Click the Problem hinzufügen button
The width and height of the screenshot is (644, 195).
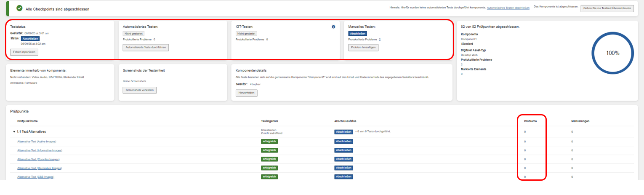(x=363, y=48)
